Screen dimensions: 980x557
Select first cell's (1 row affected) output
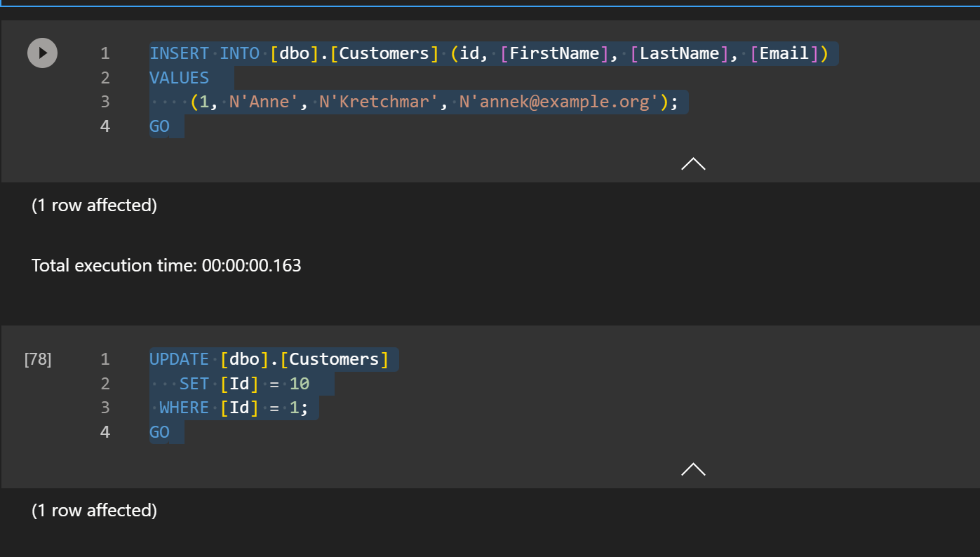click(x=94, y=205)
